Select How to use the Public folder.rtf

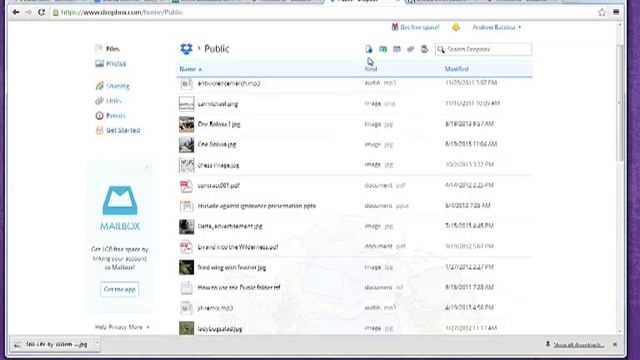(x=239, y=288)
